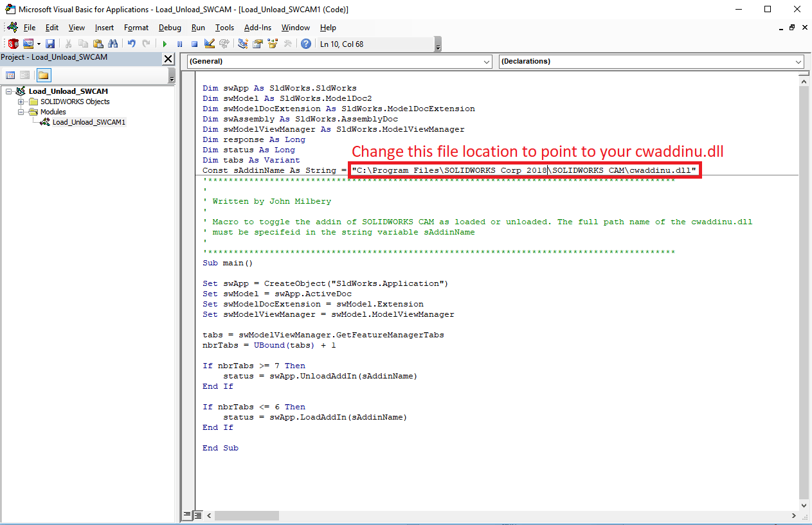Viewport: 812px width, 525px height.
Task: Click the 'Dim tabs As Variant' line
Action: (x=251, y=160)
